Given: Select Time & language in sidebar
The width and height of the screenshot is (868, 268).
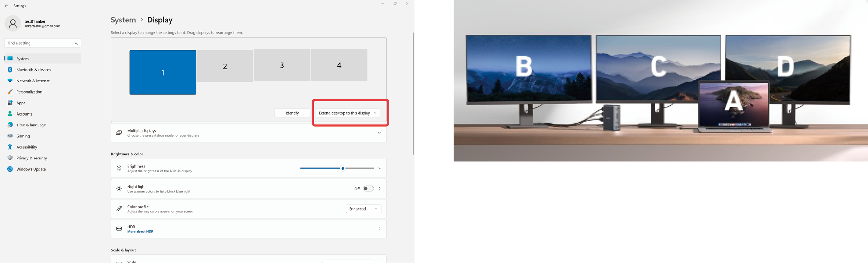Looking at the screenshot, I should (x=31, y=125).
